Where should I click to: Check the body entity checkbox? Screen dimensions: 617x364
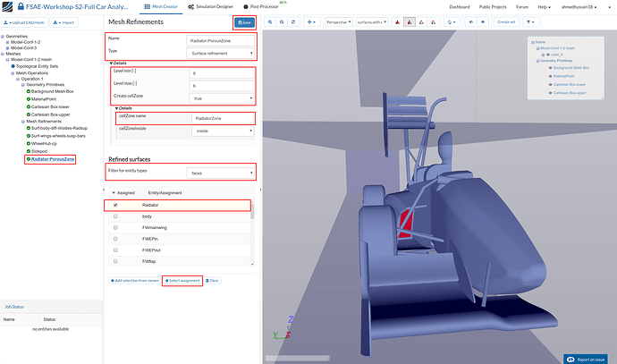(115, 216)
